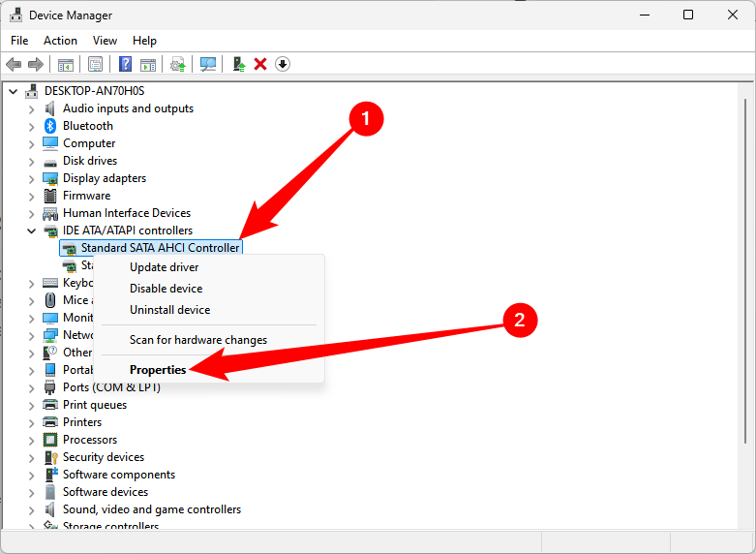The width and height of the screenshot is (756, 554).
Task: Choose Update driver from context menu
Action: [209, 267]
